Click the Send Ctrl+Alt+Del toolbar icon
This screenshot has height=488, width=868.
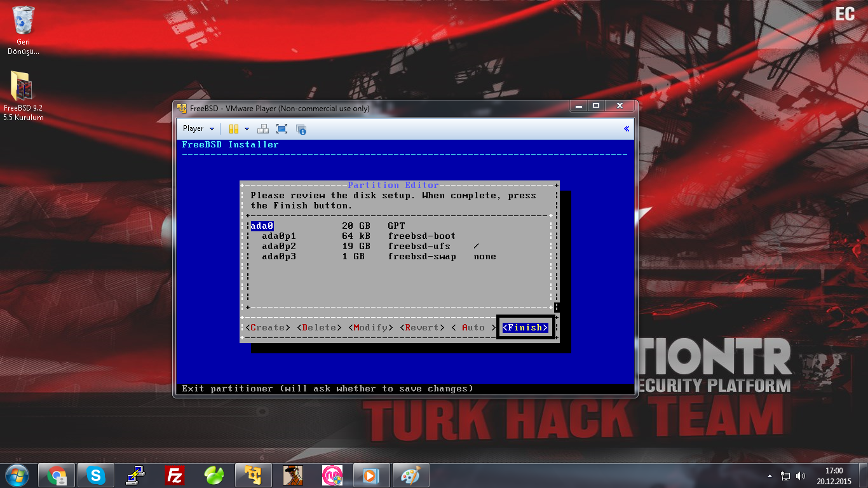click(262, 129)
